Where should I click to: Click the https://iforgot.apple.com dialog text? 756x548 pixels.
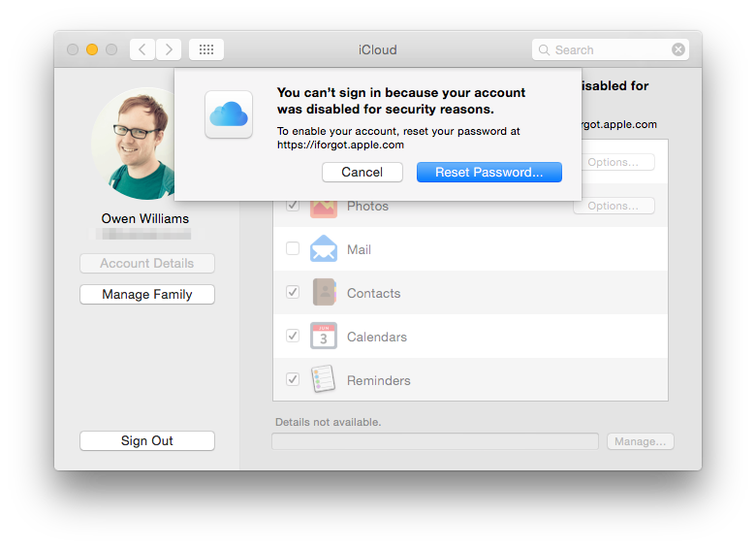point(340,145)
